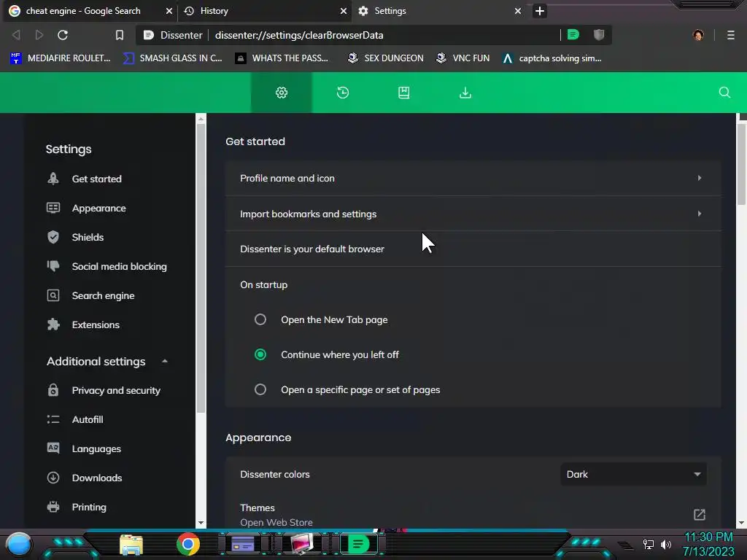Image resolution: width=747 pixels, height=560 pixels.
Task: Open the Downloads arrow icon in green toolbar
Action: coord(465,93)
